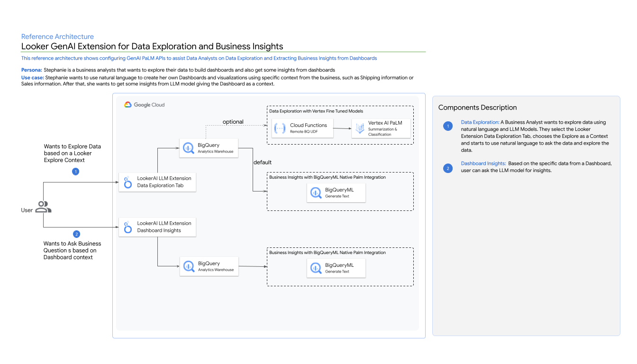Click the optional arrow label
Screen dimensions: 637x364
[x=233, y=122]
